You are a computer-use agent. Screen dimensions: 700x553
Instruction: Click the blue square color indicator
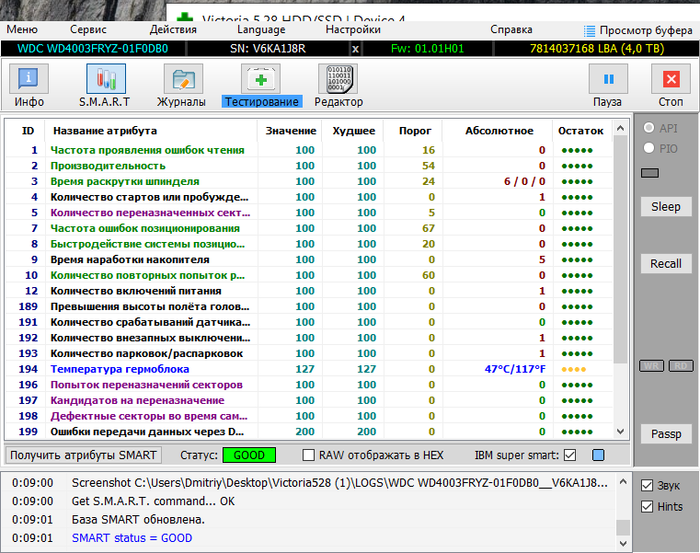click(x=598, y=455)
